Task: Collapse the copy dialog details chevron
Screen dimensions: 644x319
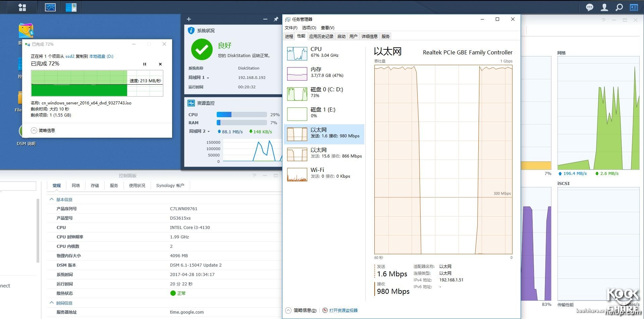Action: [x=34, y=131]
